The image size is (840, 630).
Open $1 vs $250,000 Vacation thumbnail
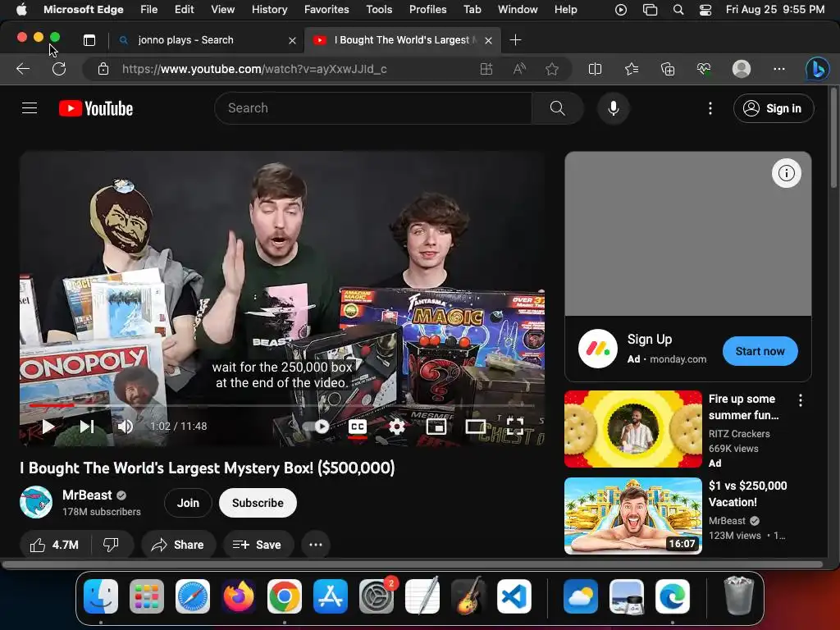click(632, 516)
